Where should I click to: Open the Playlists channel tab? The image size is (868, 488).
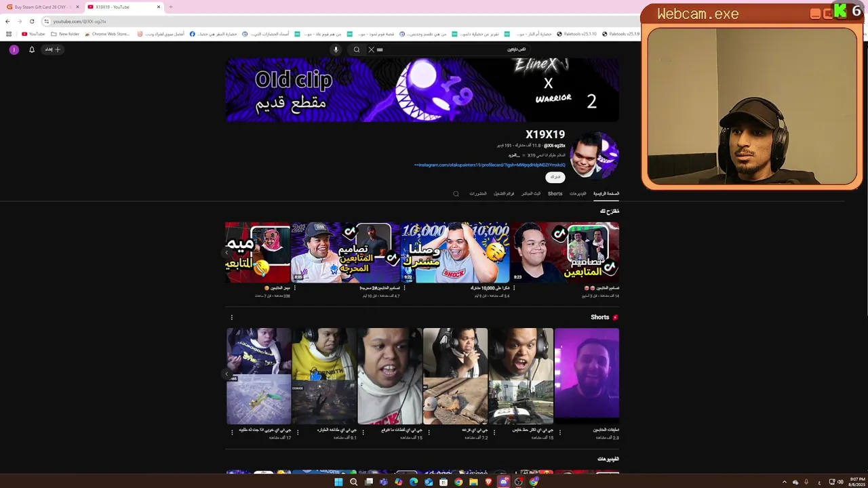[504, 194]
